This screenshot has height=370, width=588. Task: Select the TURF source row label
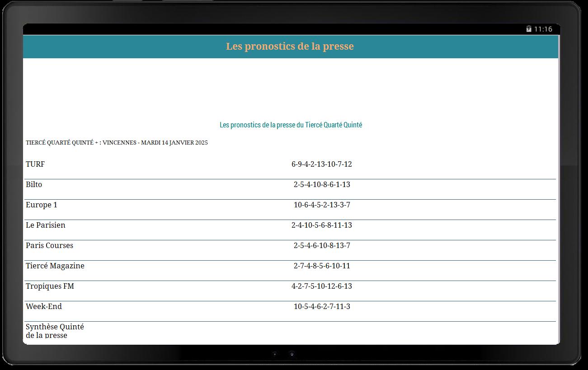35,164
